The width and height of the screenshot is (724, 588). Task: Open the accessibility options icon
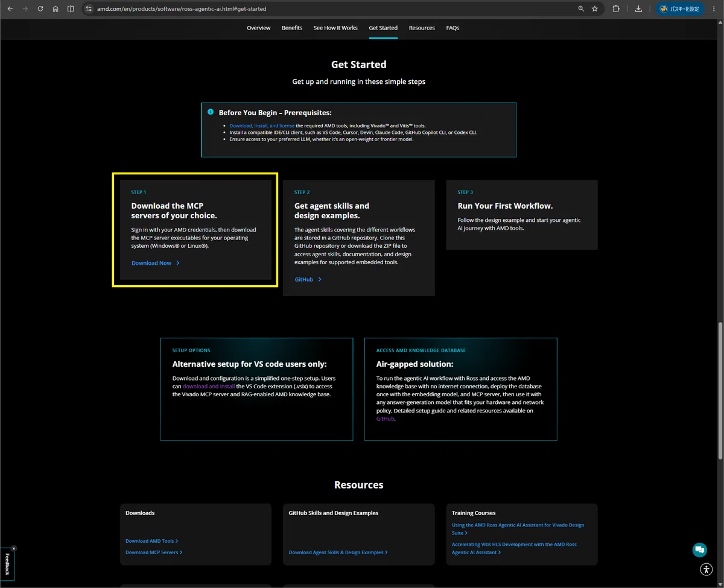tap(707, 569)
